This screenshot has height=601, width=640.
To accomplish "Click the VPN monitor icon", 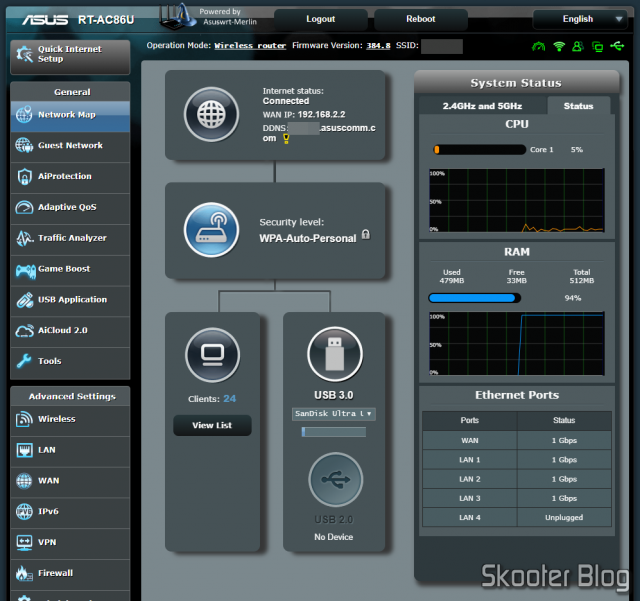I will pyautogui.click(x=24, y=543).
